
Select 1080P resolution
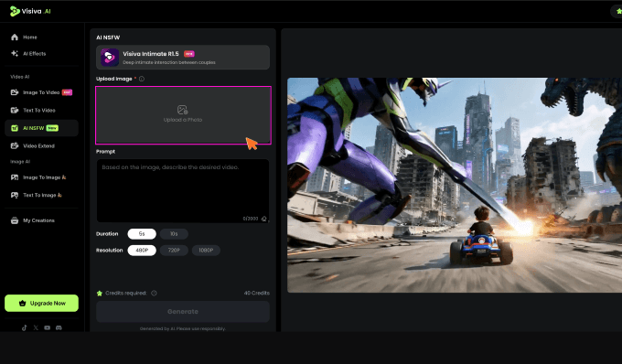coord(206,251)
